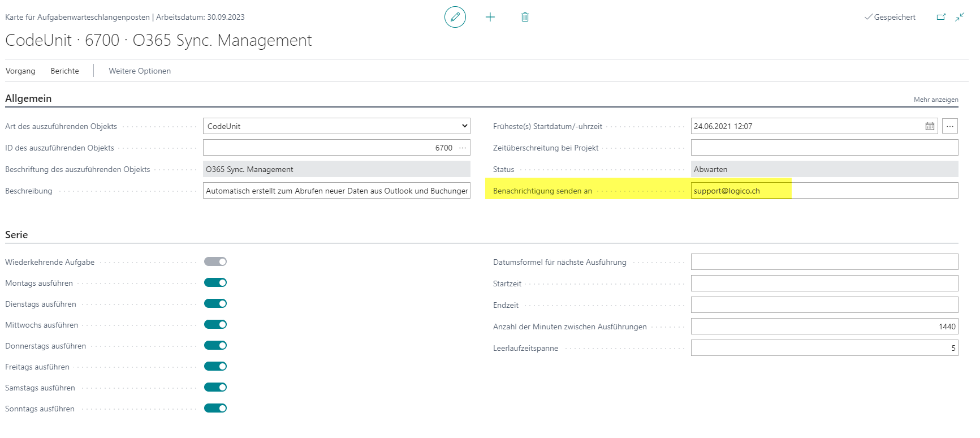Click the Benachrichtigung senden an email field
980x438 pixels.
pos(824,191)
